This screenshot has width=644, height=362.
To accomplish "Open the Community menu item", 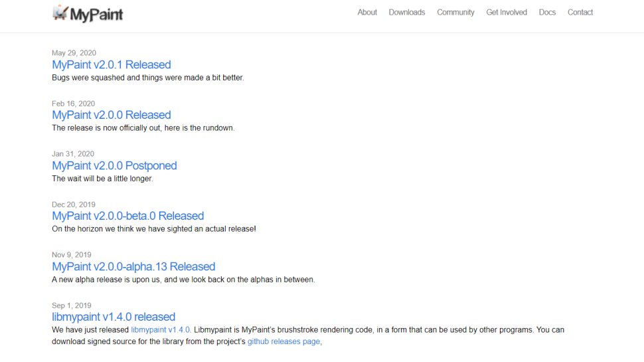I will pos(455,13).
